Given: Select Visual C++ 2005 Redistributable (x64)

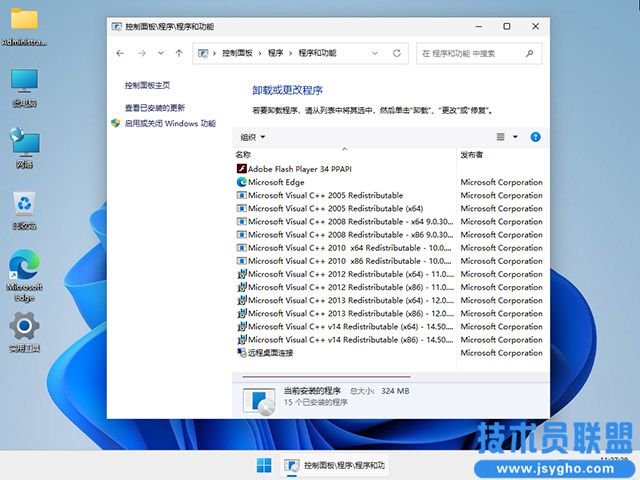Looking at the screenshot, I should [335, 208].
